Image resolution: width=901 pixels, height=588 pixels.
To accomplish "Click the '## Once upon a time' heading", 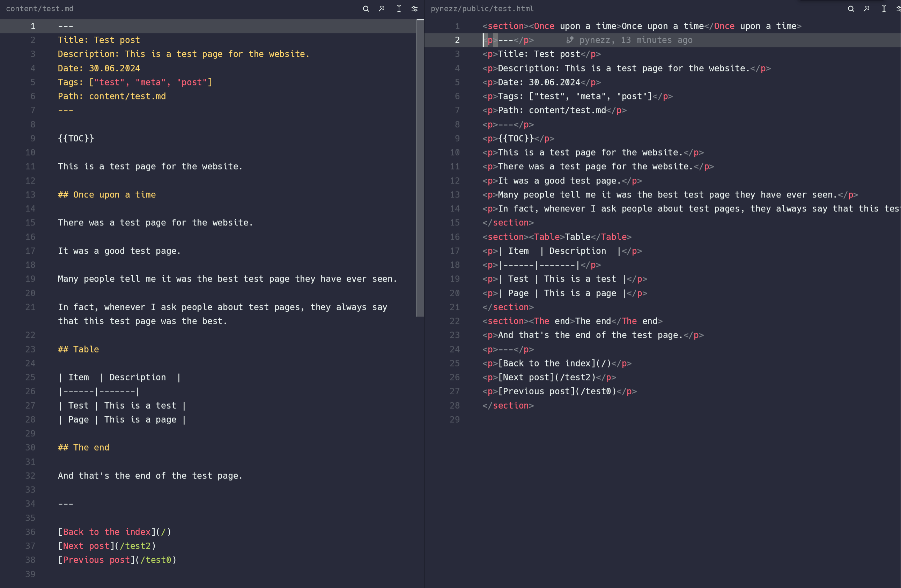I will (107, 194).
